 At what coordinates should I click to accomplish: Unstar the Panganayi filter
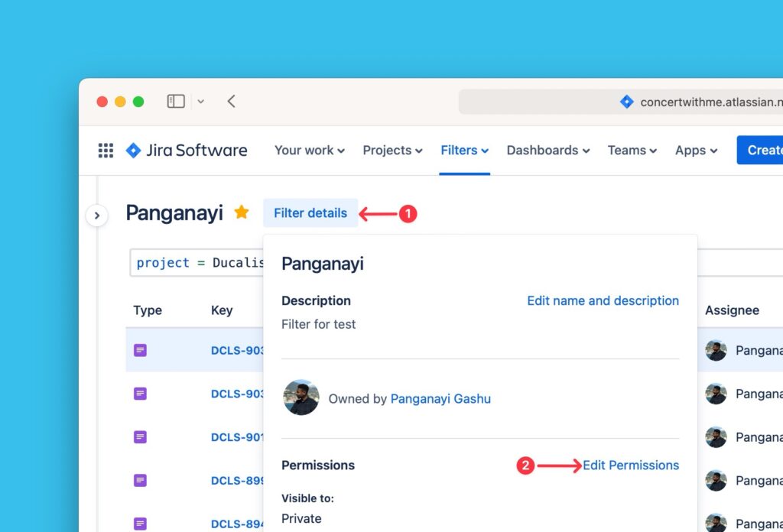tap(241, 212)
